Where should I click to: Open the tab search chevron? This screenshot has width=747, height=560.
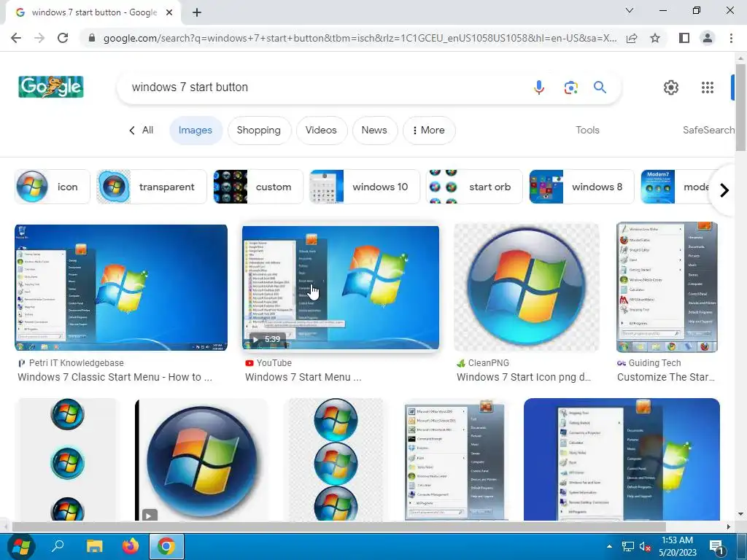point(630,10)
